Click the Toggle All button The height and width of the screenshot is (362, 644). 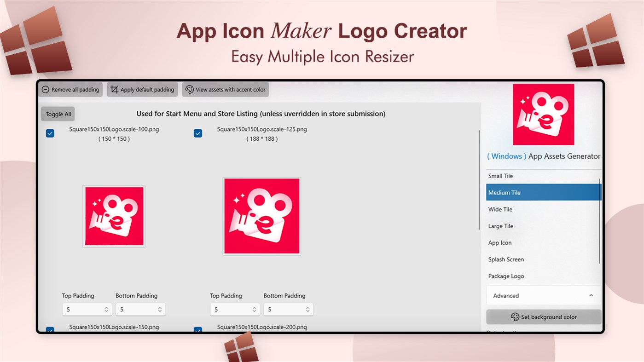57,114
